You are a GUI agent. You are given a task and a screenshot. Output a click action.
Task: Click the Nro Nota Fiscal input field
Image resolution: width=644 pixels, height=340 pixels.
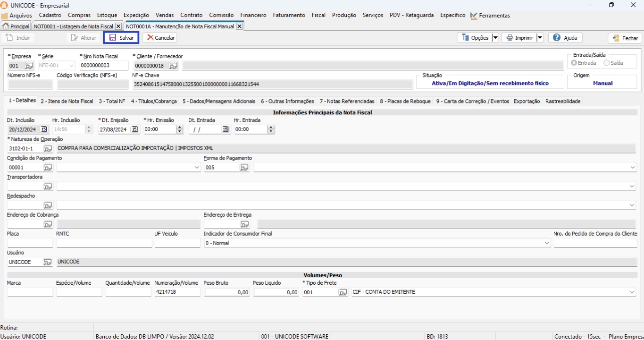104,66
